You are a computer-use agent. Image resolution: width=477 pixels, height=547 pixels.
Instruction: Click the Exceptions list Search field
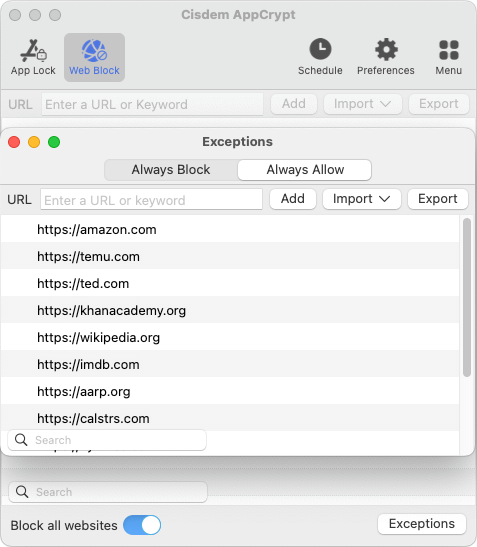click(x=107, y=440)
